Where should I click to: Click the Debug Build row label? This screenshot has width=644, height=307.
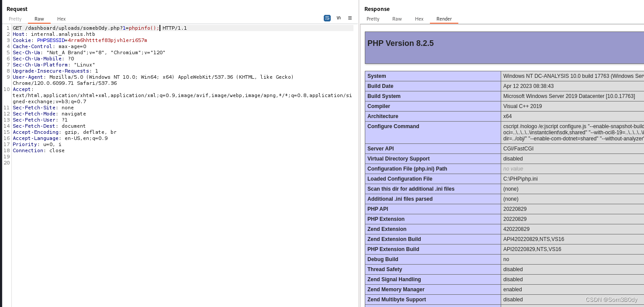[x=383, y=259]
